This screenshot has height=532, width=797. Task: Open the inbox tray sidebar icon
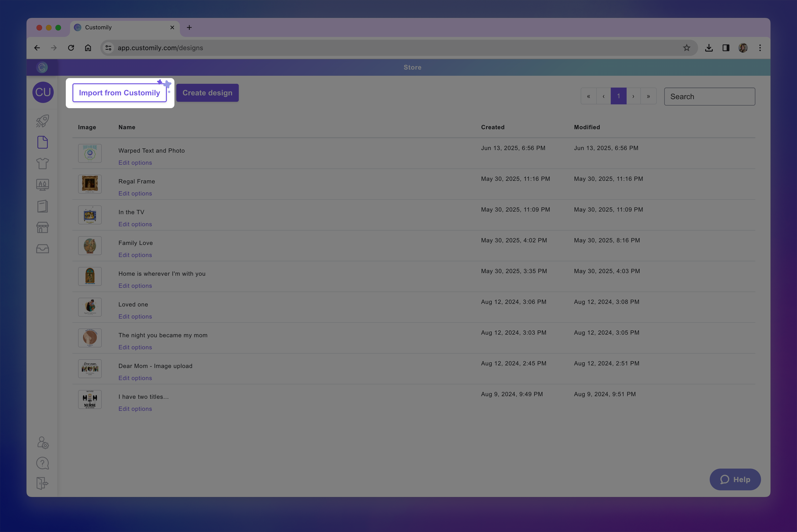click(x=42, y=249)
